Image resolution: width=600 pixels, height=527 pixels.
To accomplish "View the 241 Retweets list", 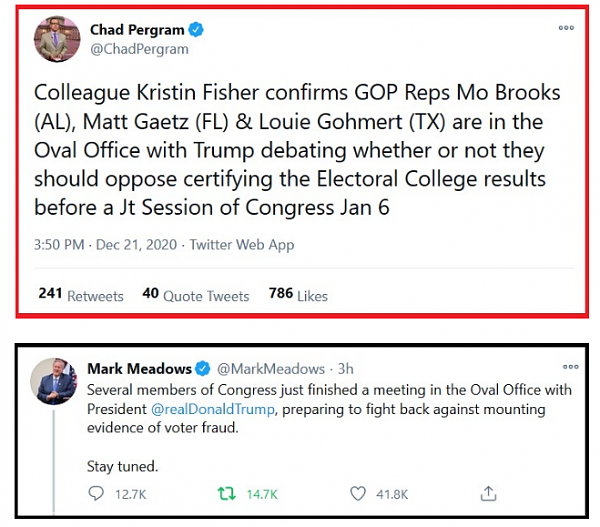I will point(80,295).
